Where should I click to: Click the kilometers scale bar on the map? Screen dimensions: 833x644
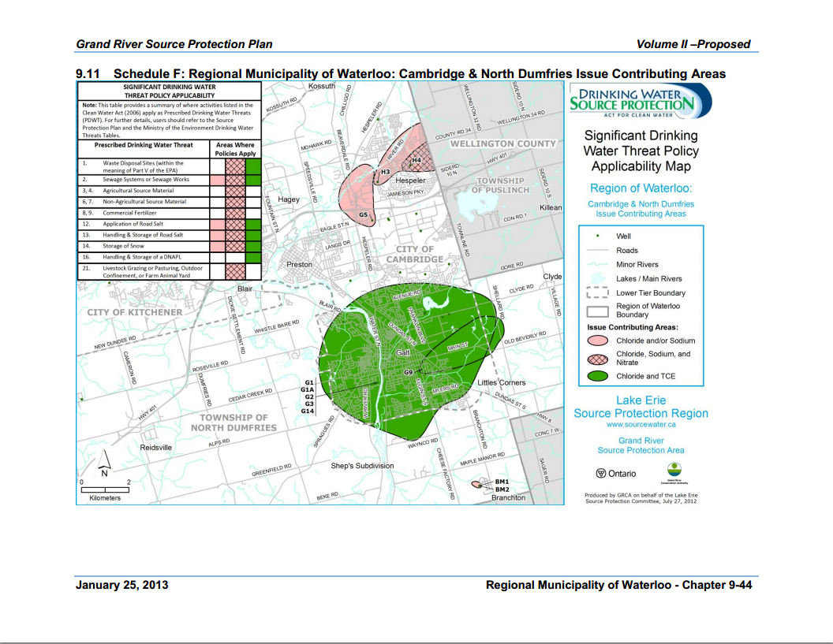tap(105, 490)
